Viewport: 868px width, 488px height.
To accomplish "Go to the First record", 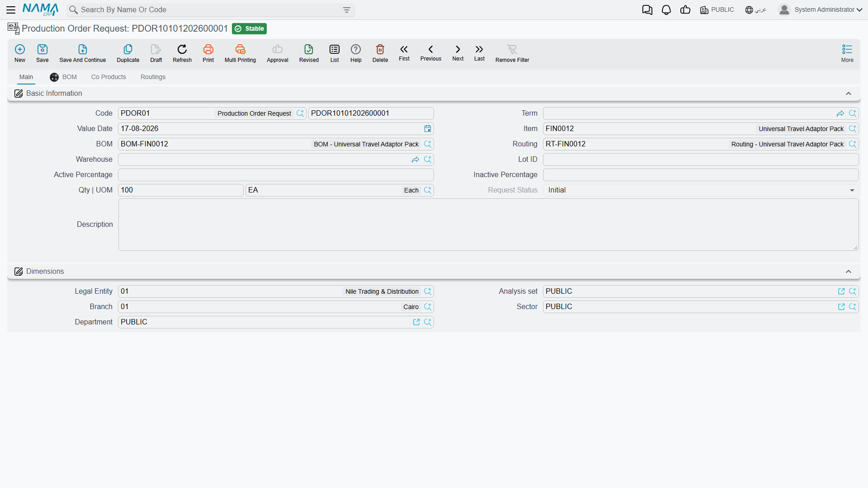I will click(404, 53).
